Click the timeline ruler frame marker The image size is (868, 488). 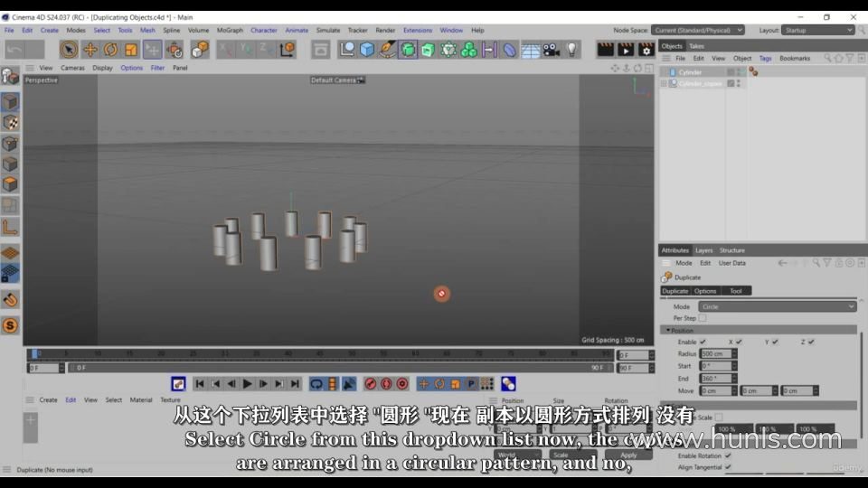click(34, 353)
